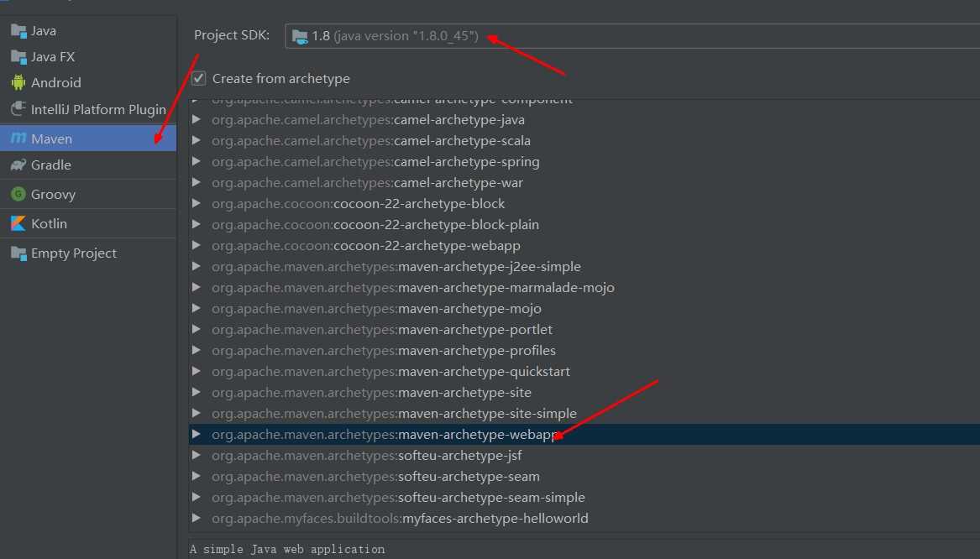Expand cocoon-22-archetype-block node

(197, 203)
